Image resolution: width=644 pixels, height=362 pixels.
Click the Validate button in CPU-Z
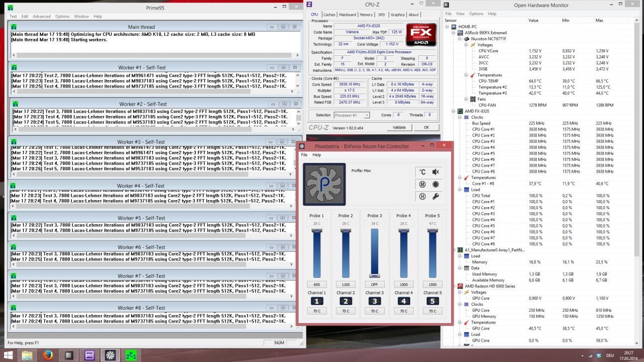tap(399, 127)
